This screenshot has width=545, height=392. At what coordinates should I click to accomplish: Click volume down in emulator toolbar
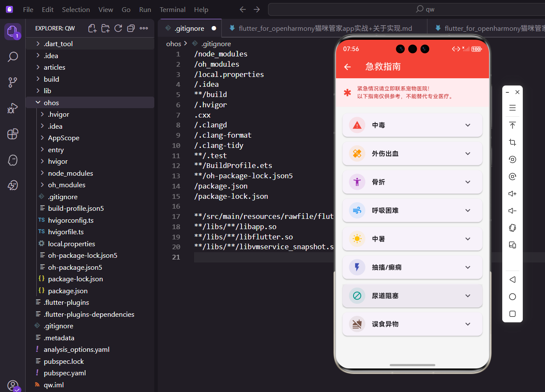pyautogui.click(x=513, y=211)
